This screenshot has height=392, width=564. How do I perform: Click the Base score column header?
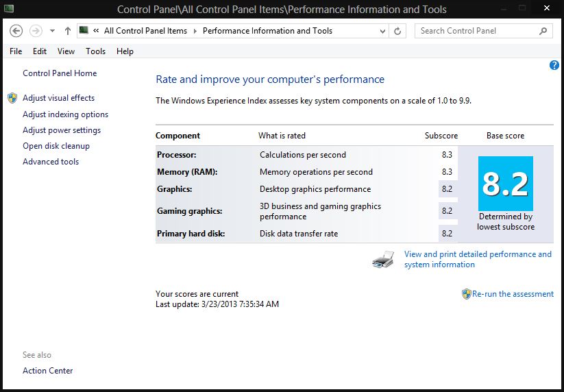click(505, 136)
